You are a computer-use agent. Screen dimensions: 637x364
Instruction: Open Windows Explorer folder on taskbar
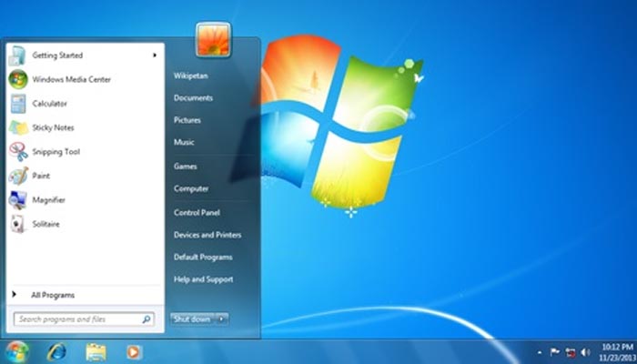[96, 352]
